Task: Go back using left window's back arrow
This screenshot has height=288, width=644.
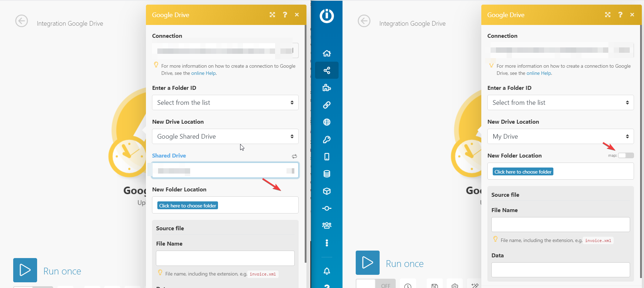Action: click(x=21, y=21)
